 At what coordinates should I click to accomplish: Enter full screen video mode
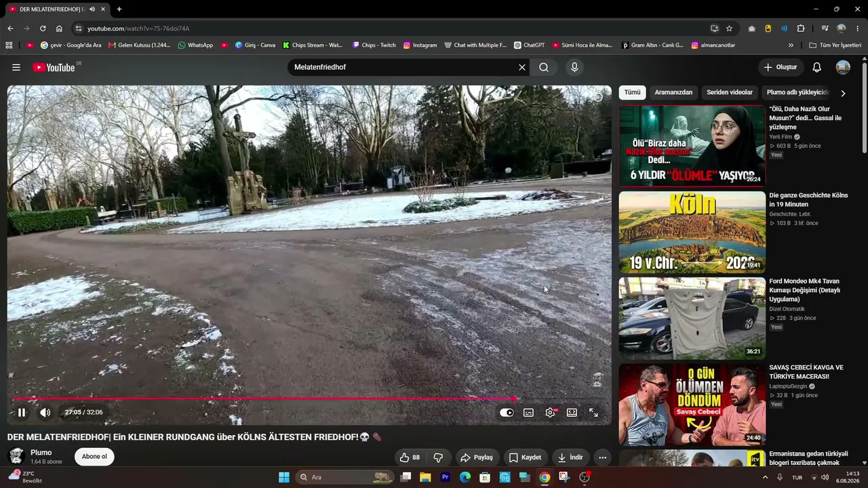(x=593, y=412)
